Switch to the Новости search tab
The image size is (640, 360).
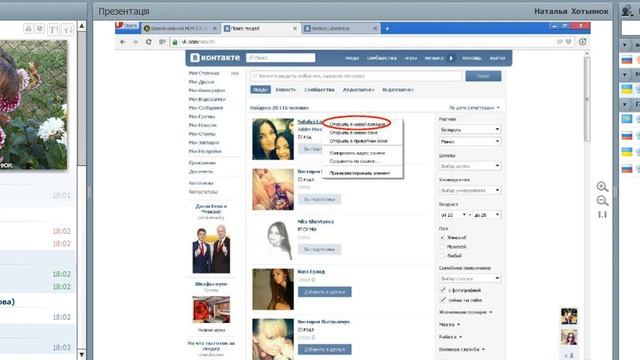click(x=285, y=90)
